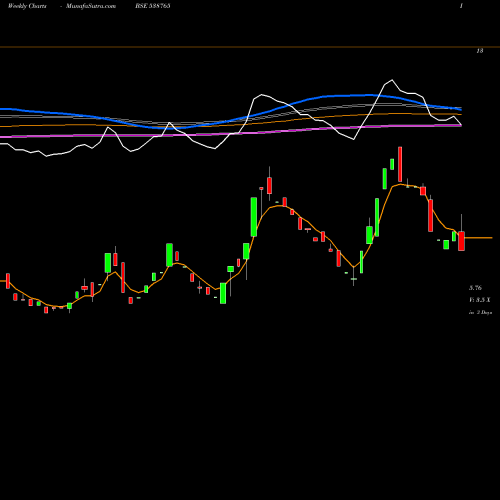Viewport: 500px width, 500px height.
Task: Click the "in 2 Days" label
Action: pyautogui.click(x=480, y=313)
